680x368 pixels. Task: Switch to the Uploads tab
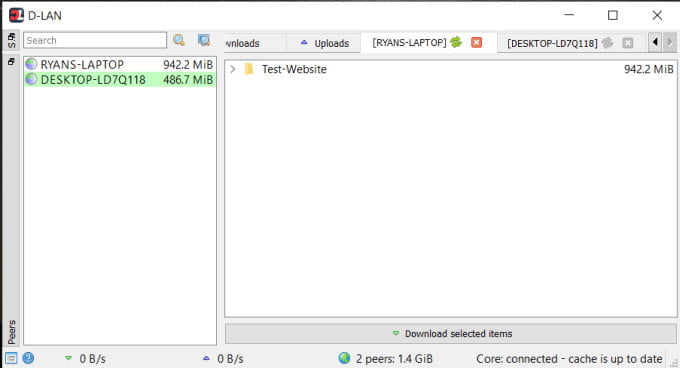(x=324, y=43)
